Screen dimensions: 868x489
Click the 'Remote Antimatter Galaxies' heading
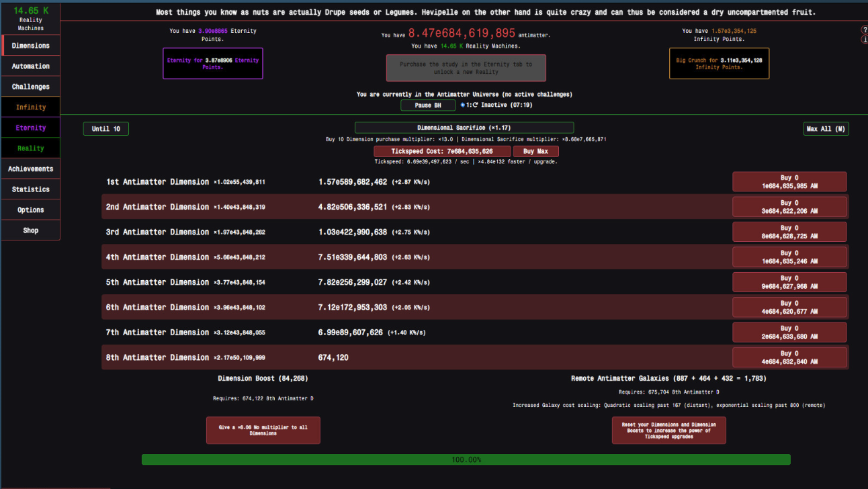coord(668,378)
